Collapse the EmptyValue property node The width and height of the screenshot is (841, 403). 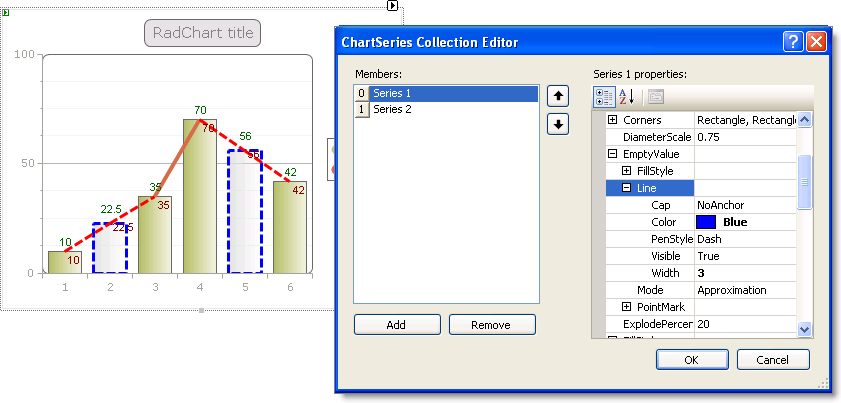[x=612, y=154]
